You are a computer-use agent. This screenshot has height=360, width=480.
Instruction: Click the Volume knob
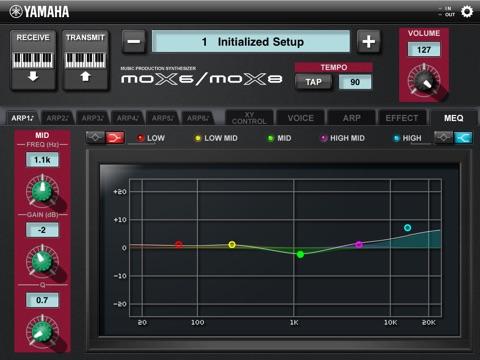pyautogui.click(x=424, y=81)
